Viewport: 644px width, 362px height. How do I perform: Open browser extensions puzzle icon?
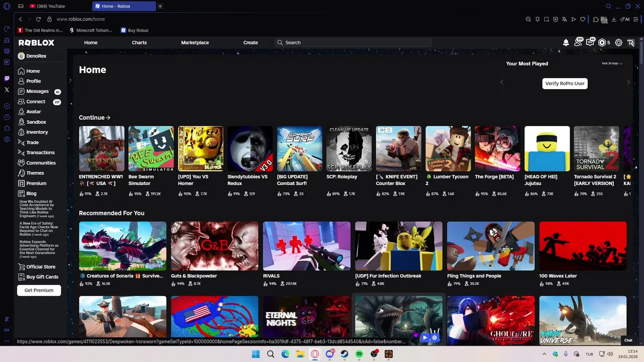[x=596, y=19]
